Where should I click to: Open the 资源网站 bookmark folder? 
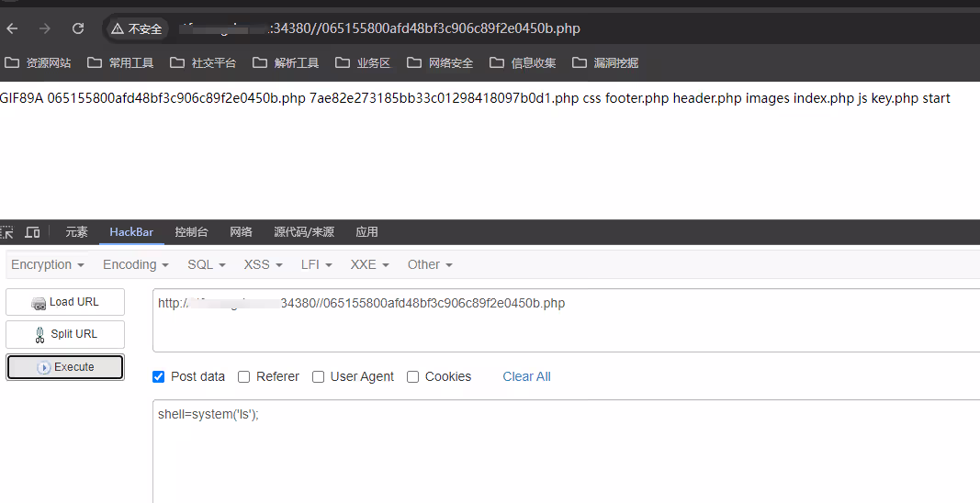point(38,63)
